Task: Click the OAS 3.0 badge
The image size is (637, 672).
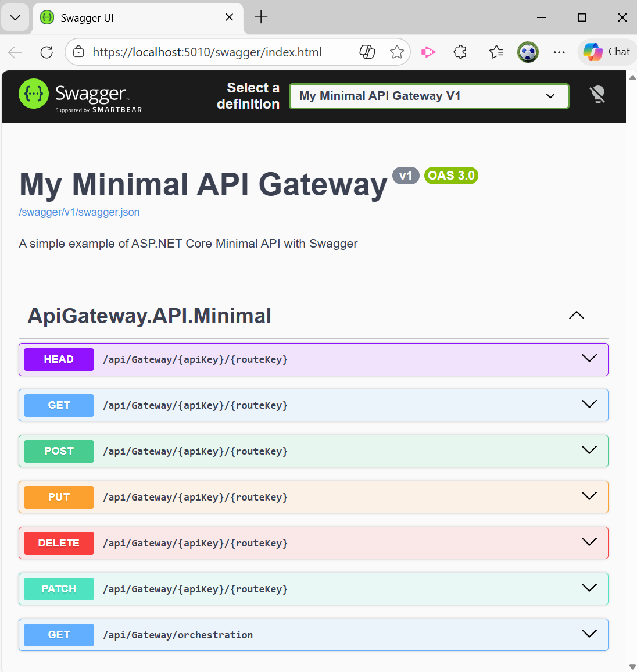Action: point(451,176)
